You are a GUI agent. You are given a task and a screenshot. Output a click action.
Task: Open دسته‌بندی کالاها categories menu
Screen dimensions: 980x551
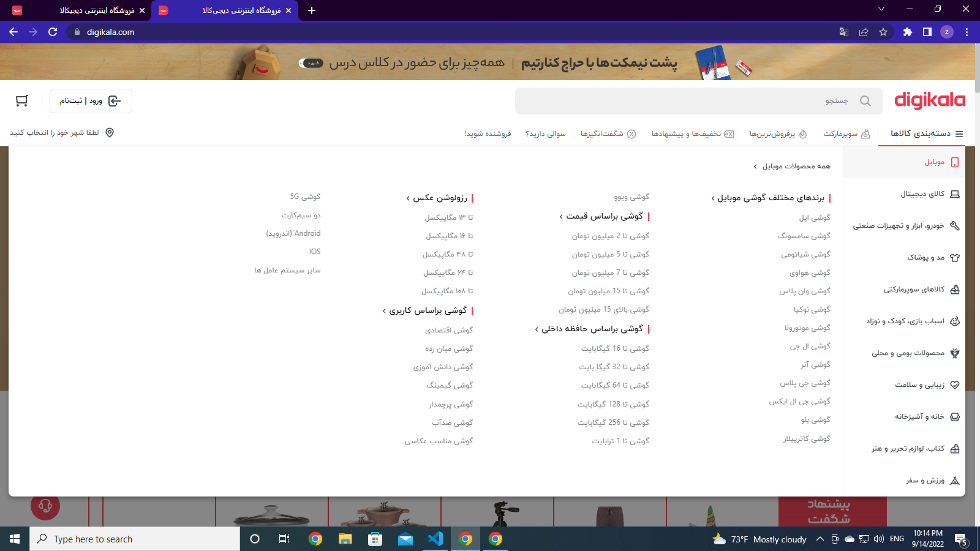click(x=927, y=133)
